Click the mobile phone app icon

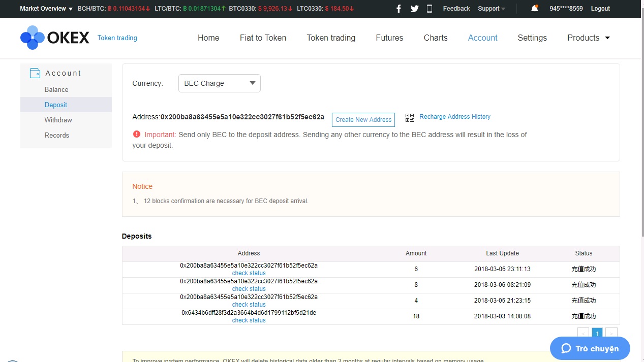pyautogui.click(x=430, y=9)
